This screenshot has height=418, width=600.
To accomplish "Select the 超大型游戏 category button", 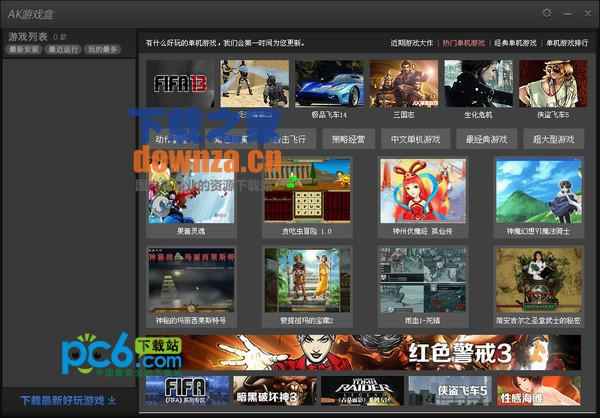I will coord(554,139).
